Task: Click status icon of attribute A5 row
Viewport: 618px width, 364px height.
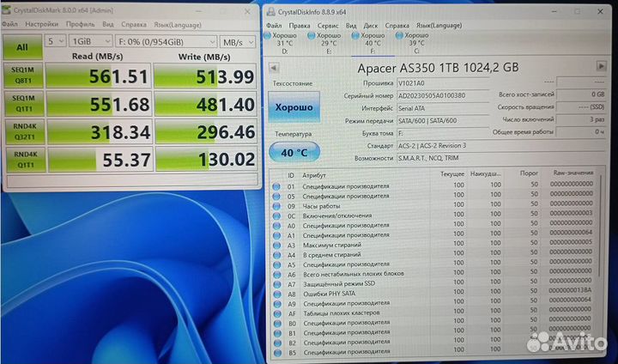Action: [x=277, y=264]
